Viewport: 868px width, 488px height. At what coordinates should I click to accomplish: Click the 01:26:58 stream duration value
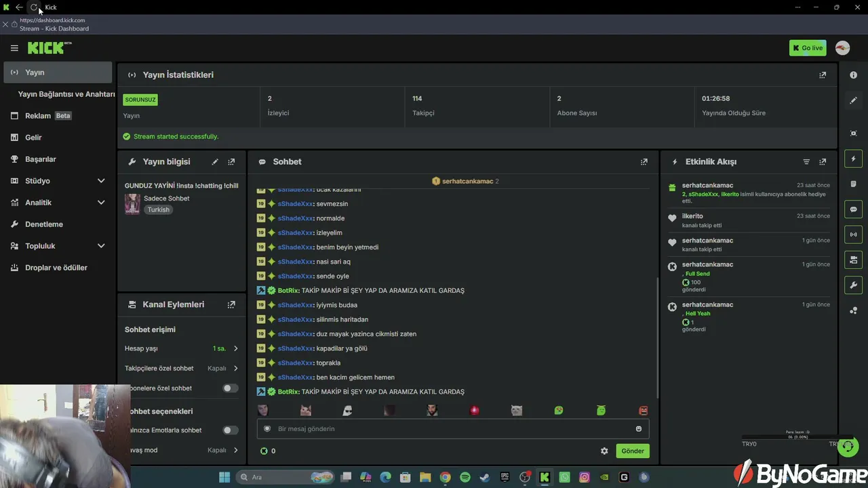coord(715,99)
